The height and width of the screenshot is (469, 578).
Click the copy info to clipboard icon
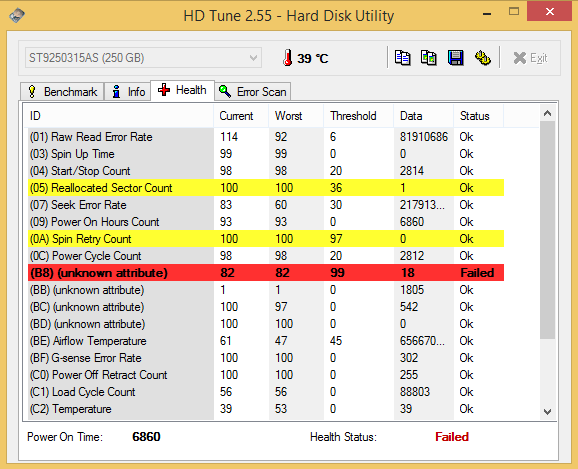[402, 58]
